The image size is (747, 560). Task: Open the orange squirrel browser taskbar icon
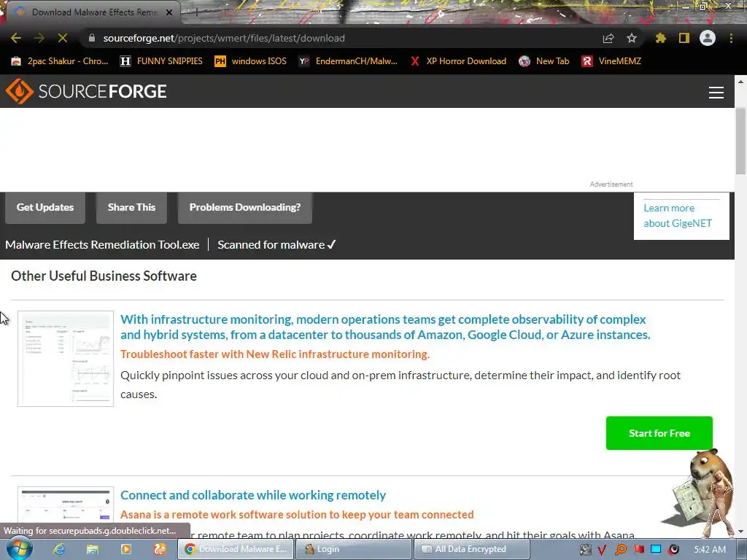click(160, 549)
